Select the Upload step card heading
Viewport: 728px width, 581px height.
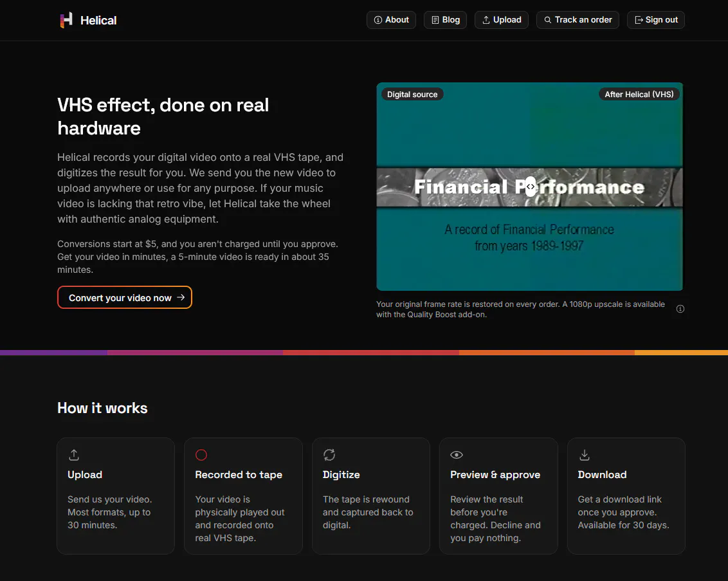click(85, 475)
